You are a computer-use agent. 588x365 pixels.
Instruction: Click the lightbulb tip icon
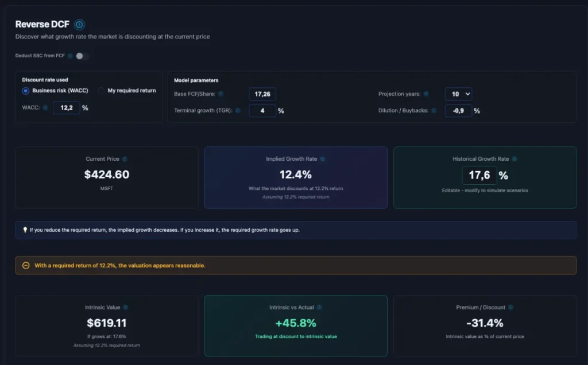[x=25, y=230]
